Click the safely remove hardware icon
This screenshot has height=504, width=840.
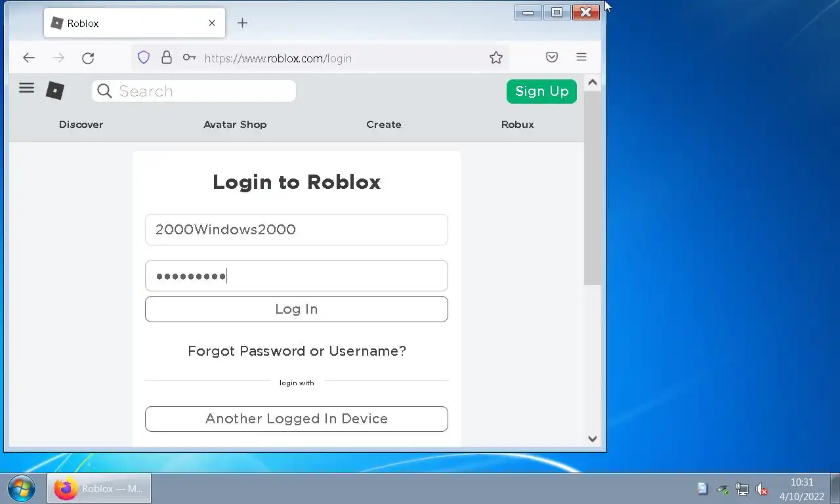coord(723,489)
